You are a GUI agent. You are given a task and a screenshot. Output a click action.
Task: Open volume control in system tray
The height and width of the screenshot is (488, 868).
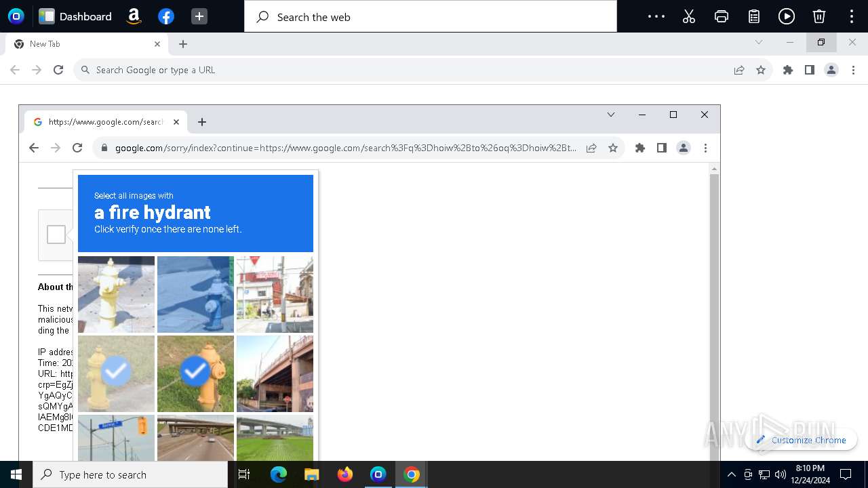(780, 474)
